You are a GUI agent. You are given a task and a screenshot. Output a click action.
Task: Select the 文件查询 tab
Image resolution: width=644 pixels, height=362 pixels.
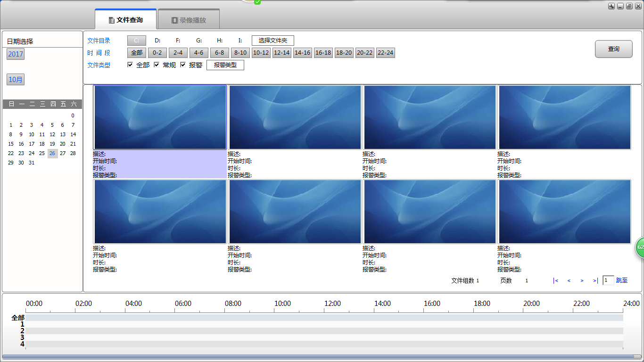(125, 20)
